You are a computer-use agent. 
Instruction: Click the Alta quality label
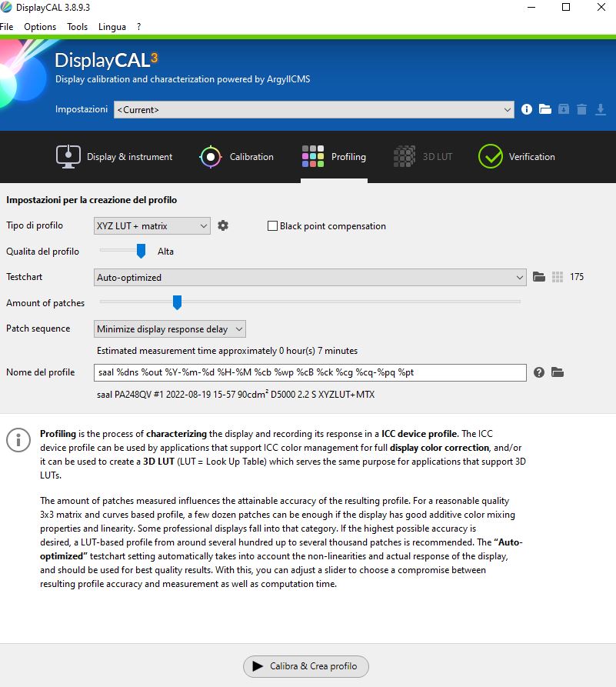(165, 252)
